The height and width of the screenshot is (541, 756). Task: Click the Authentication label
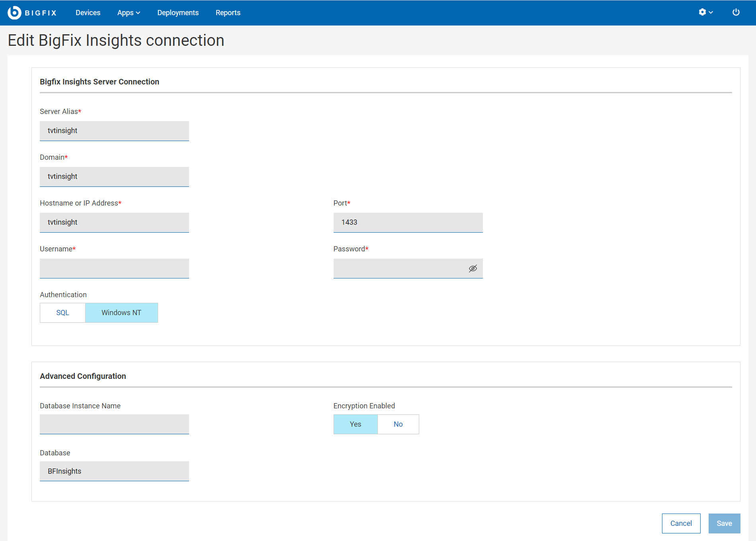click(63, 295)
